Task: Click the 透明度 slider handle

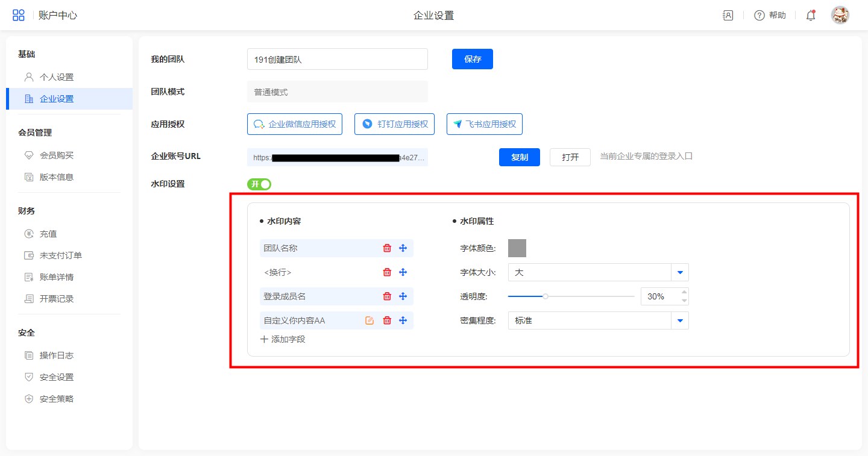Action: tap(546, 296)
